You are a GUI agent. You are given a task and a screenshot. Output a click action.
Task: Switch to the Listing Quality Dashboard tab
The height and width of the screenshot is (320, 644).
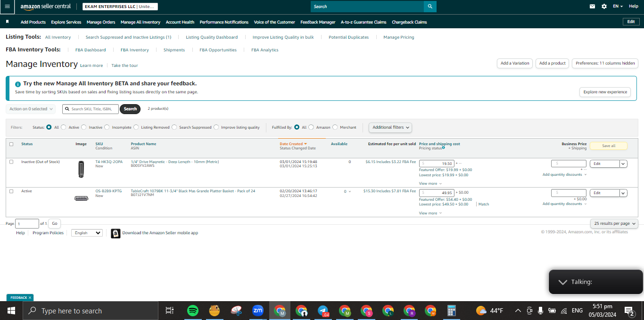[212, 37]
